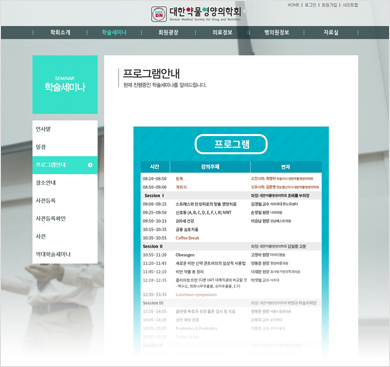Open the 회원광장 menu
This screenshot has width=390, height=367.
[168, 32]
